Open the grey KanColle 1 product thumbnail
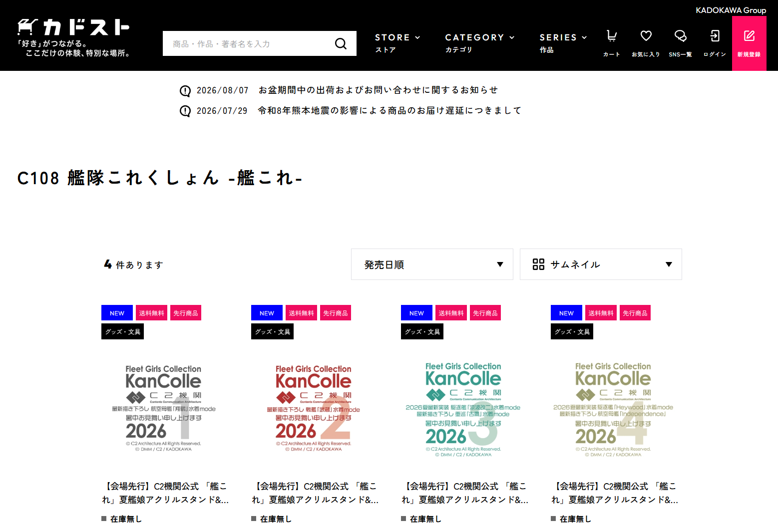This screenshot has width=778, height=532. pos(164,408)
